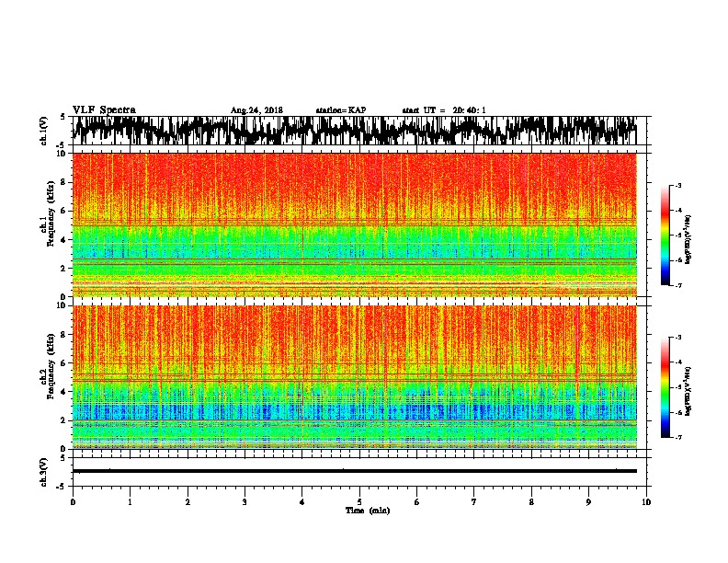Click the 'ch.3(V)' y-axis label

click(x=44, y=472)
